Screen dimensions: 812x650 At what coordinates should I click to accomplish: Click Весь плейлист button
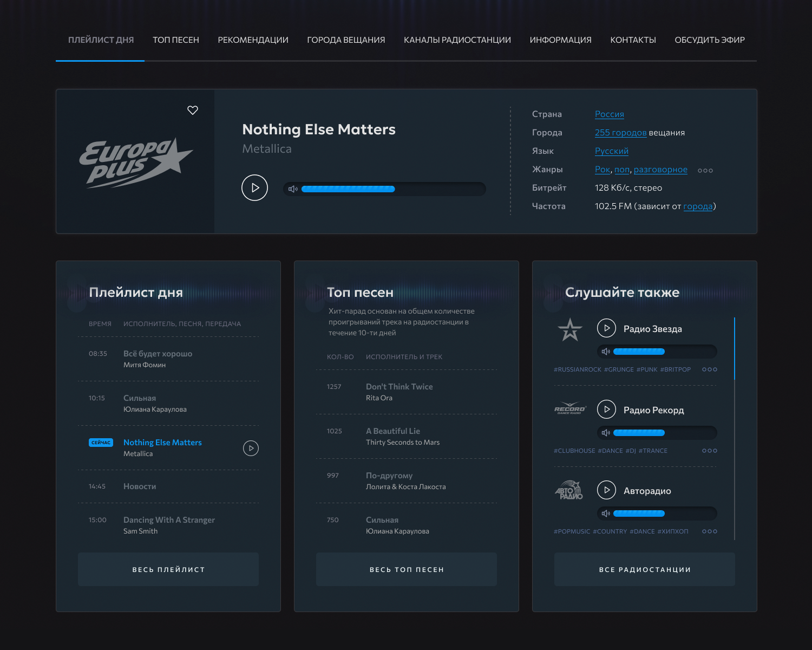click(x=168, y=569)
